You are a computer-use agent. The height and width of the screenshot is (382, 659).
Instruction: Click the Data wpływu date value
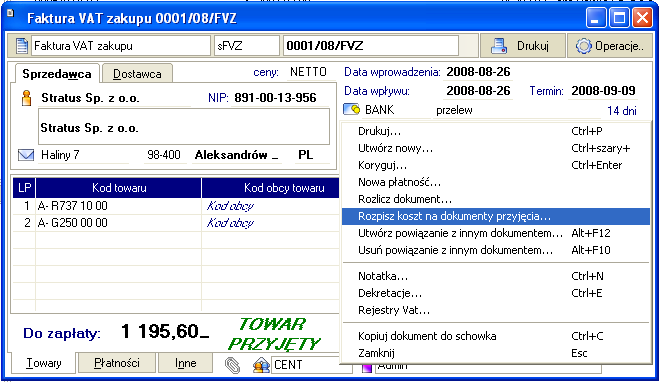pyautogui.click(x=478, y=91)
